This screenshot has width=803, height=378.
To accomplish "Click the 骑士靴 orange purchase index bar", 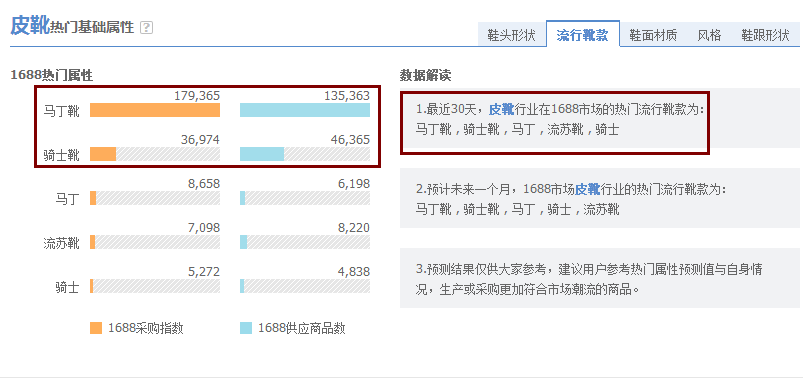I will point(103,154).
